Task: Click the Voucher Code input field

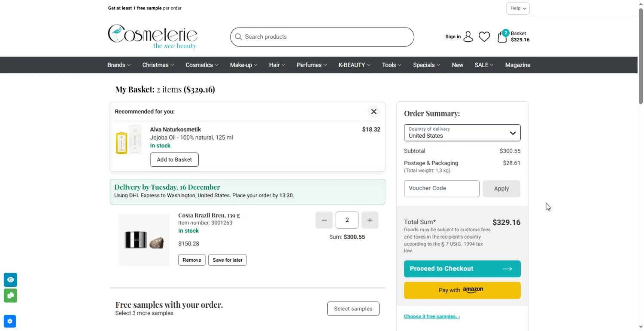Action: (x=442, y=189)
